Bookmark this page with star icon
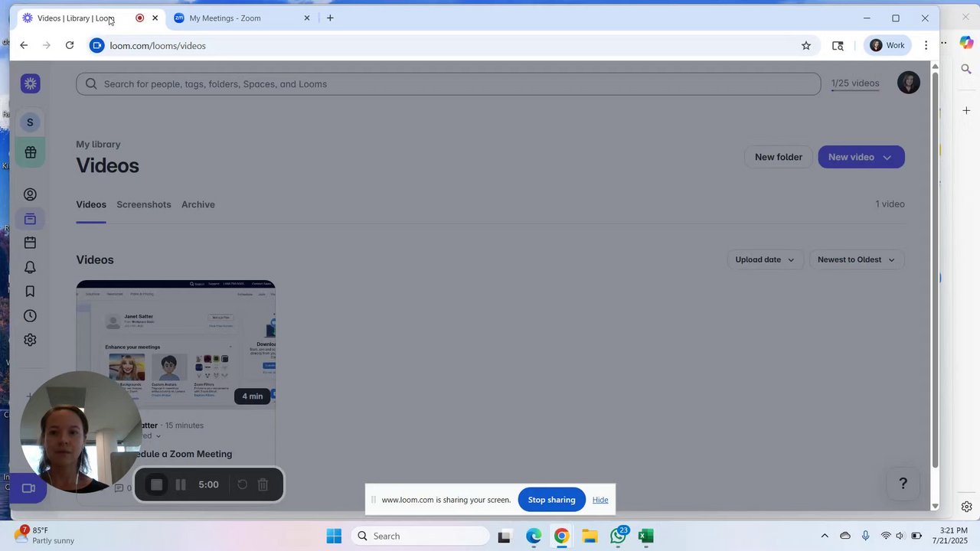The height and width of the screenshot is (551, 980). pyautogui.click(x=806, y=46)
